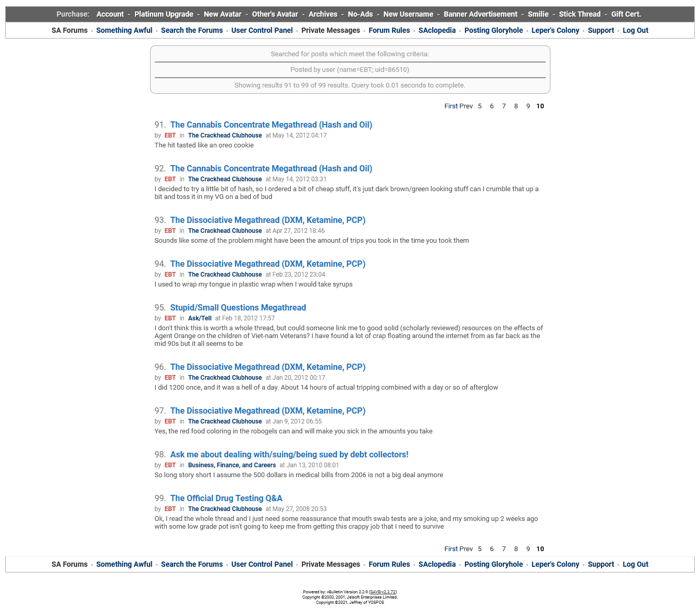The height and width of the screenshot is (610, 700).
Task: Click EBT username in result 91
Action: tap(170, 135)
